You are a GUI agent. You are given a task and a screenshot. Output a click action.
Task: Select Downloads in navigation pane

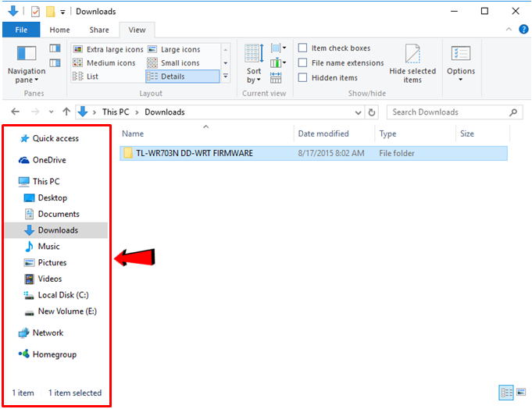[x=56, y=230]
